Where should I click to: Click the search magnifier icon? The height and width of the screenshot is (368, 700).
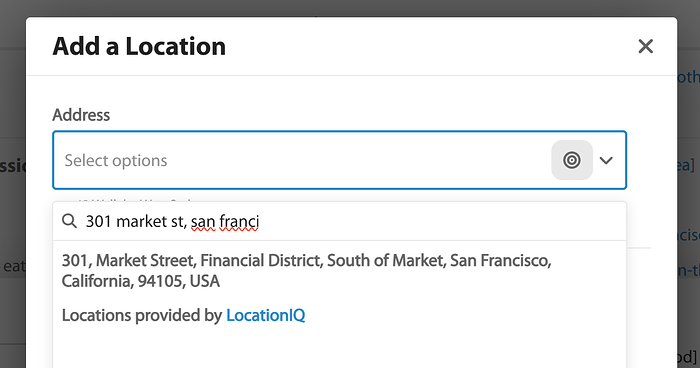point(69,221)
